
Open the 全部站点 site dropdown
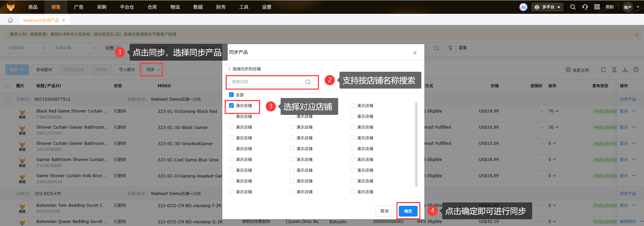27,48
